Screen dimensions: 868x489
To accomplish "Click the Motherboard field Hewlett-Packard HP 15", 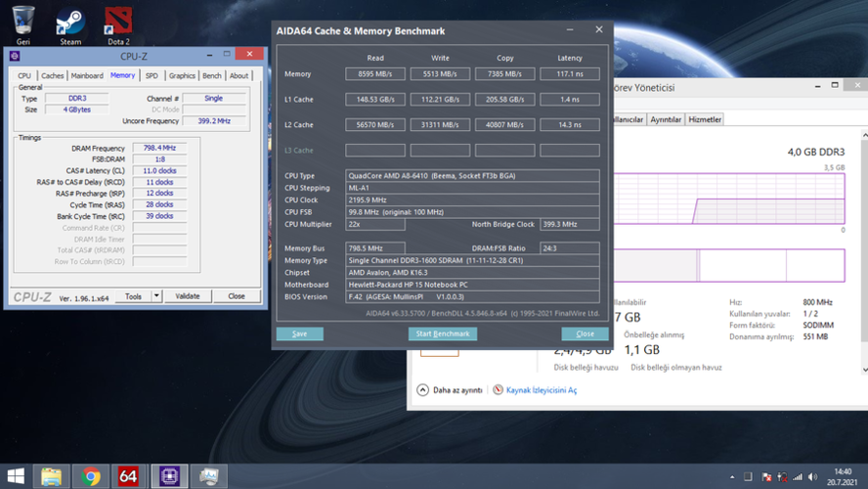I will [472, 285].
